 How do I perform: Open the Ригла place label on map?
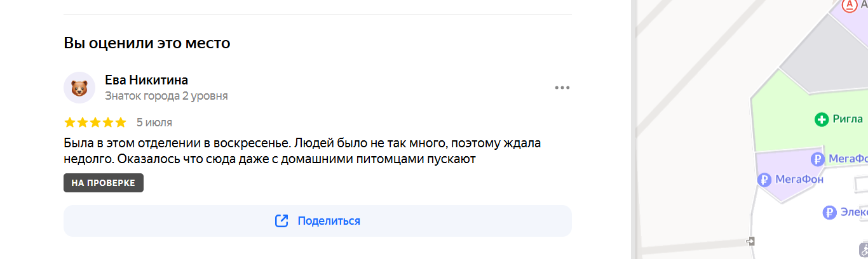click(x=848, y=119)
